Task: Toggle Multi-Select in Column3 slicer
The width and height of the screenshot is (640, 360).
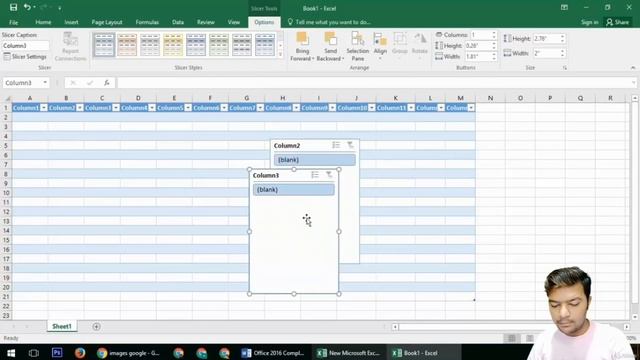Action: tap(315, 175)
